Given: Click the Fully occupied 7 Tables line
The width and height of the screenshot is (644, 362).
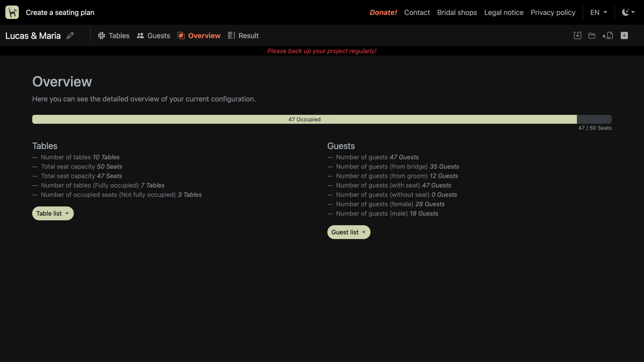Looking at the screenshot, I should click(x=103, y=185).
